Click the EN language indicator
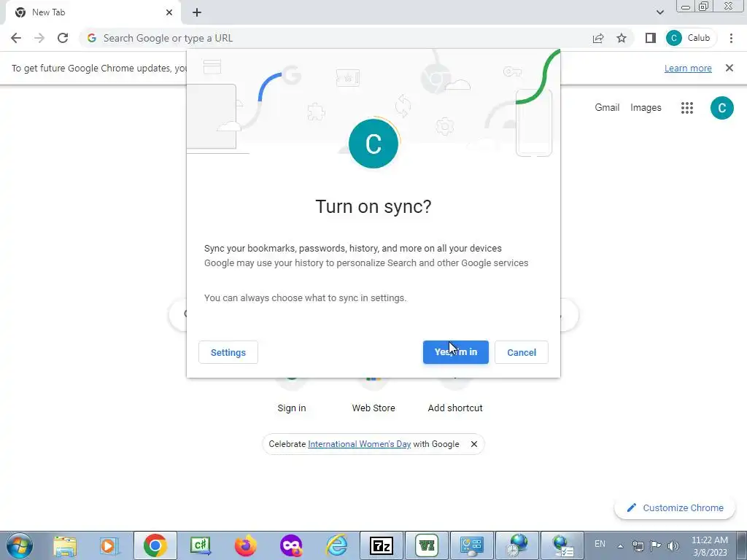 coord(600,544)
